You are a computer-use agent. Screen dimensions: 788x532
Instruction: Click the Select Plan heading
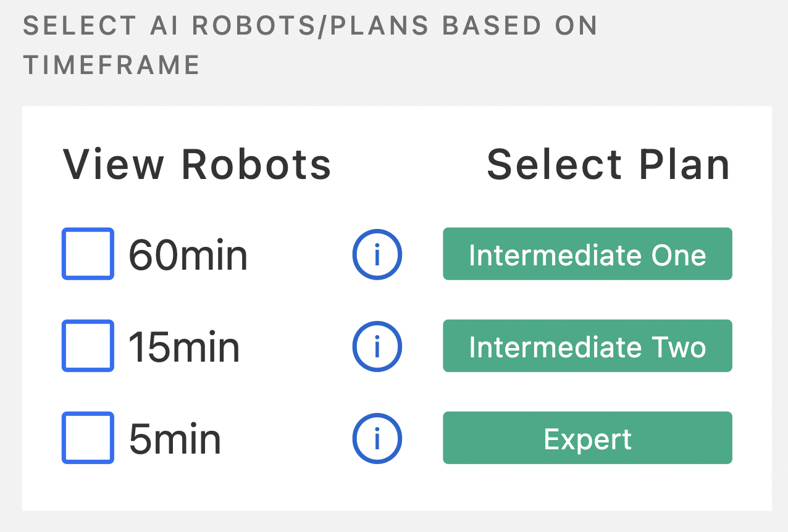click(608, 165)
